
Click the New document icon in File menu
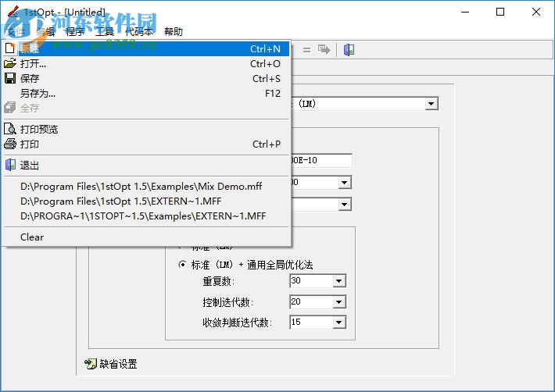10,48
